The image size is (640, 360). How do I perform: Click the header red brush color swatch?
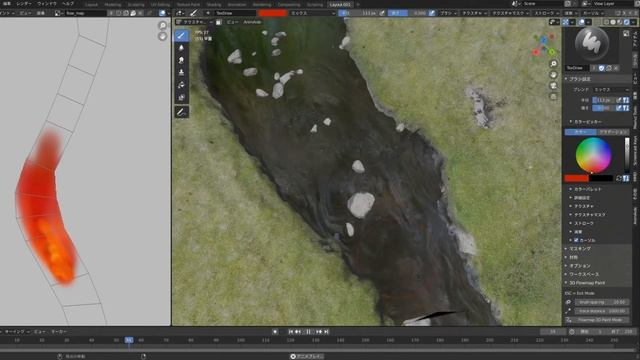273,13
